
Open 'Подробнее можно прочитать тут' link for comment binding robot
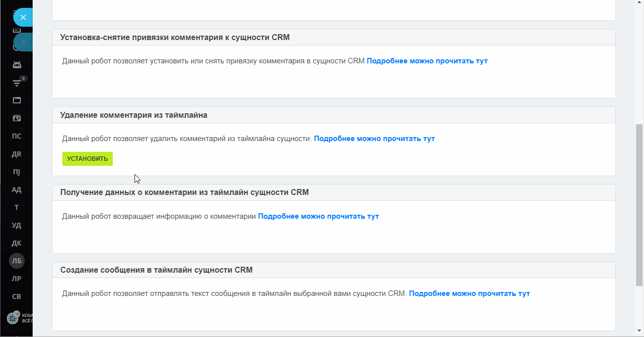coord(427,61)
